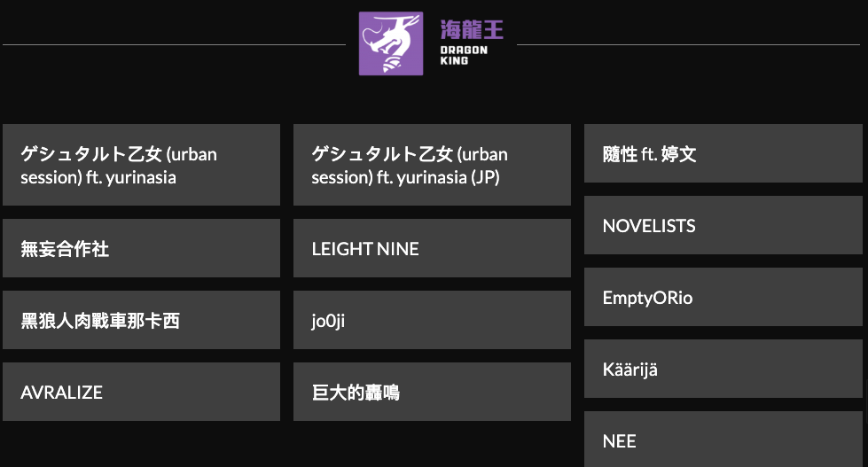Image resolution: width=868 pixels, height=467 pixels.
Task: Click the purple dragon logo icon
Action: click(x=390, y=43)
